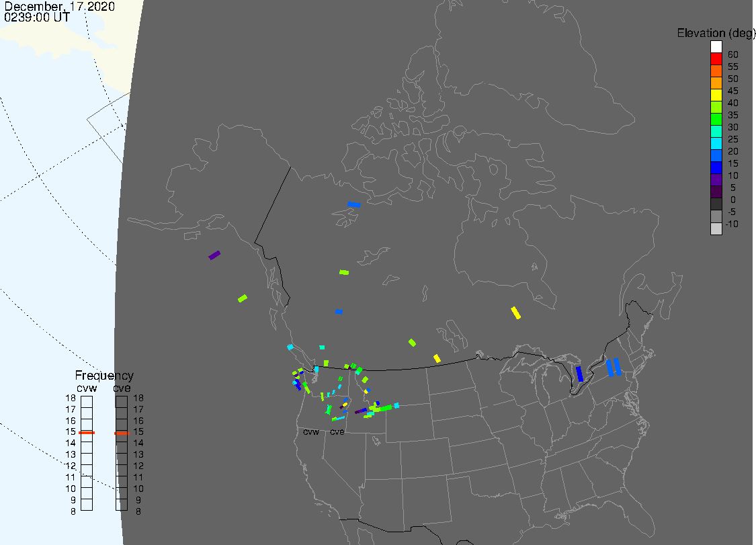Click the '45' elevation legend label
The height and width of the screenshot is (545, 756).
click(x=733, y=91)
